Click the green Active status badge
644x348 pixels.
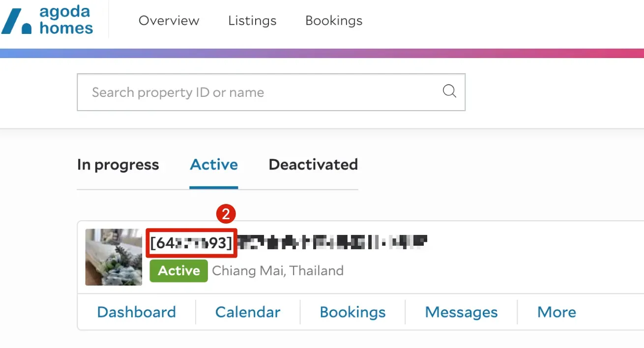click(178, 271)
